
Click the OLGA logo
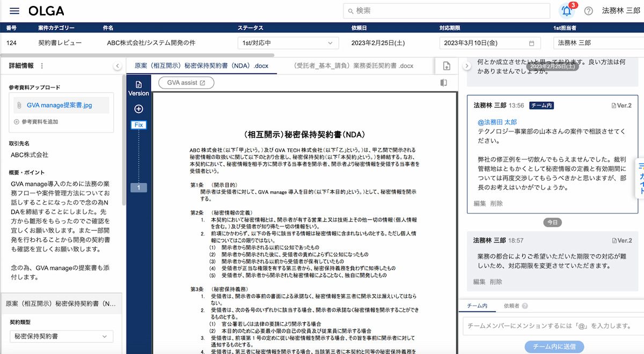click(x=46, y=11)
